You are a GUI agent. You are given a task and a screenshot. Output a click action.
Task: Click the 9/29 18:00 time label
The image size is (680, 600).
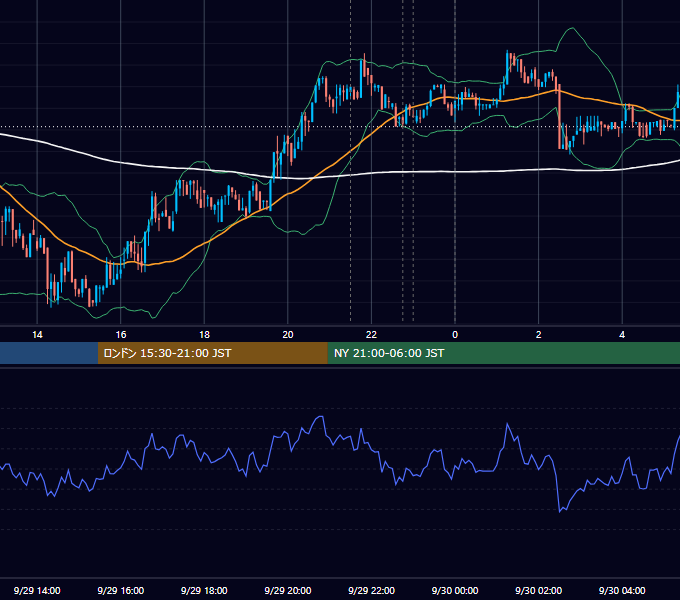204,590
